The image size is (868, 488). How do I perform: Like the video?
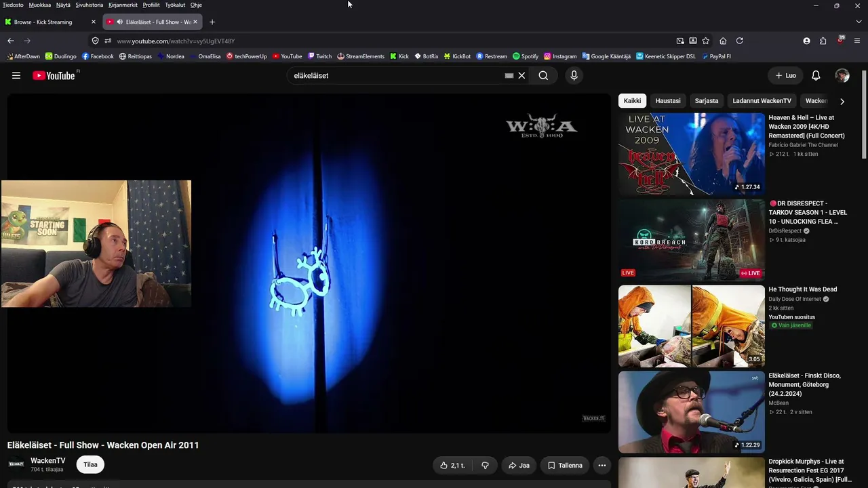(x=452, y=465)
